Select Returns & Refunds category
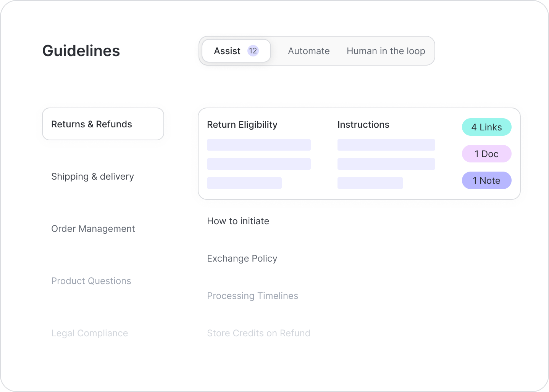This screenshot has width=549, height=392. 103,124
